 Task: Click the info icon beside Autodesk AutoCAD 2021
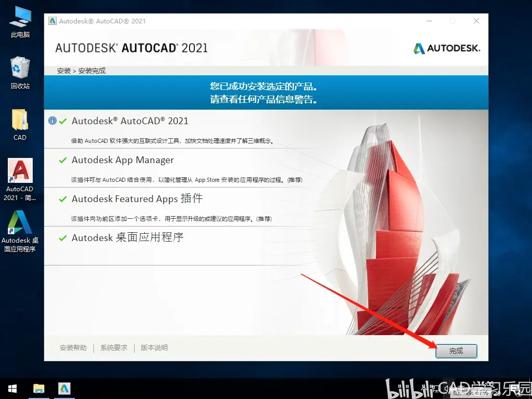(52, 121)
